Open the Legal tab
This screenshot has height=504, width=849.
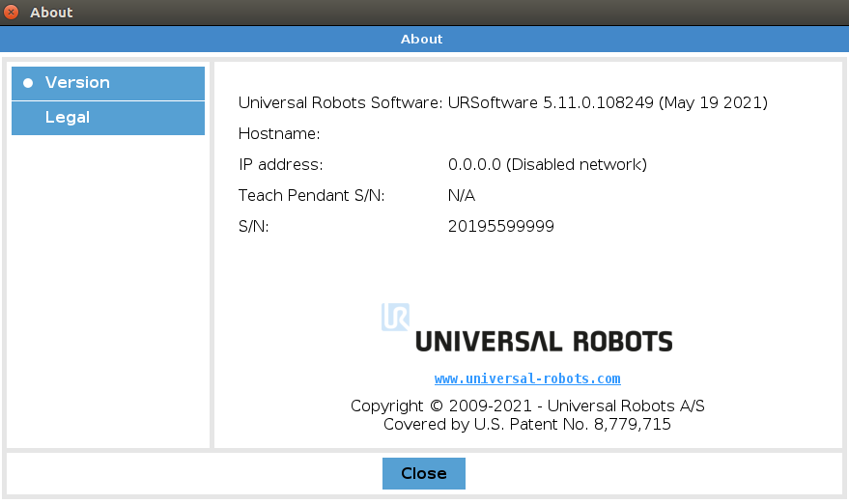(108, 118)
